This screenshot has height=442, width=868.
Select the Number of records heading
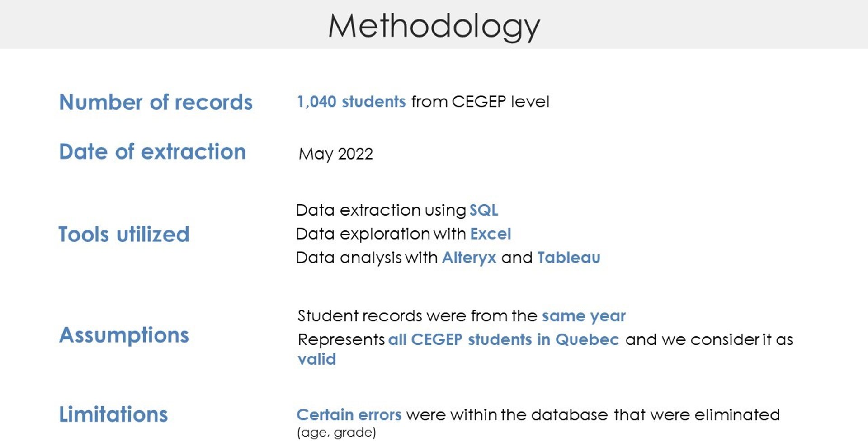tap(156, 102)
